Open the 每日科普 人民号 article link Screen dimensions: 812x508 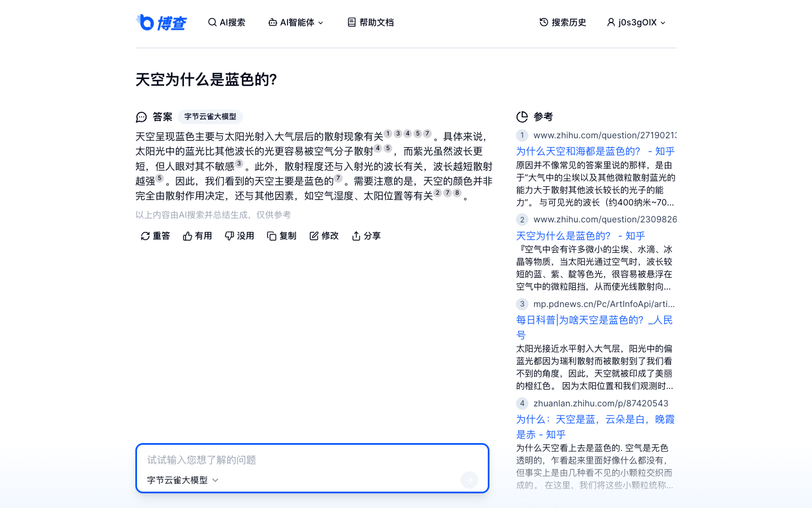[x=593, y=320]
